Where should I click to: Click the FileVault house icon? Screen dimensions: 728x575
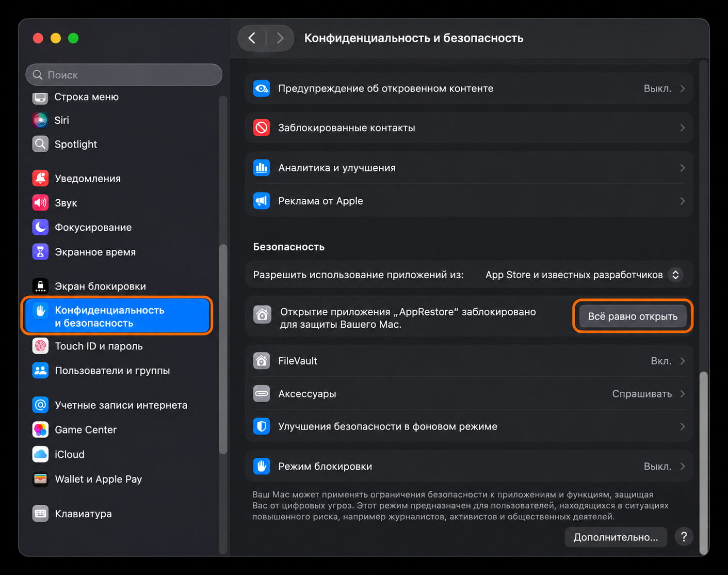pyautogui.click(x=262, y=361)
